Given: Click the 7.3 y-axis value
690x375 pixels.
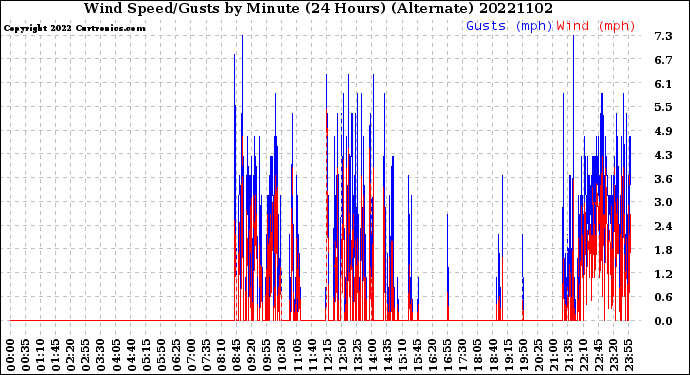Looking at the screenshot, I should tap(664, 36).
